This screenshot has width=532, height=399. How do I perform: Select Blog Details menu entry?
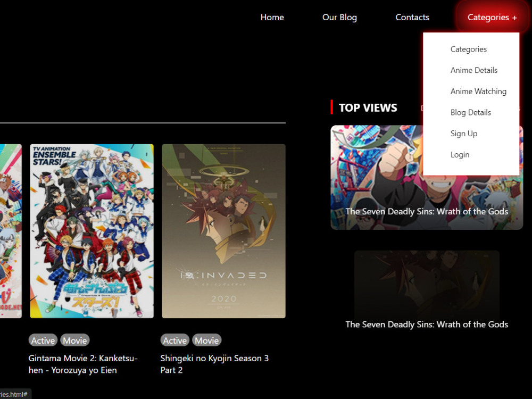[471, 112]
